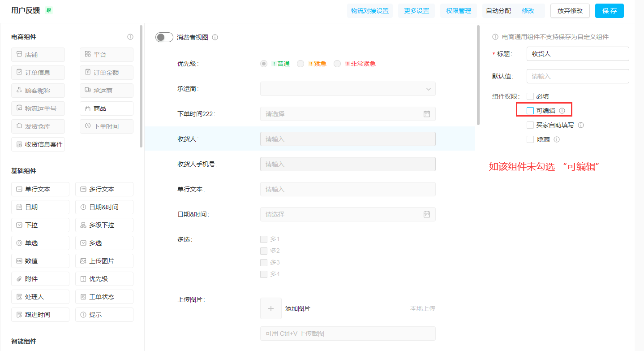This screenshot has height=351, width=644.
Task: Add the 数值 component
Action: point(40,261)
